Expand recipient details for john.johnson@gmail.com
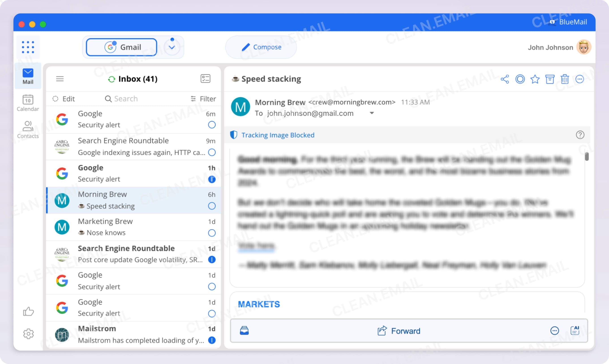609x364 pixels. coord(372,113)
